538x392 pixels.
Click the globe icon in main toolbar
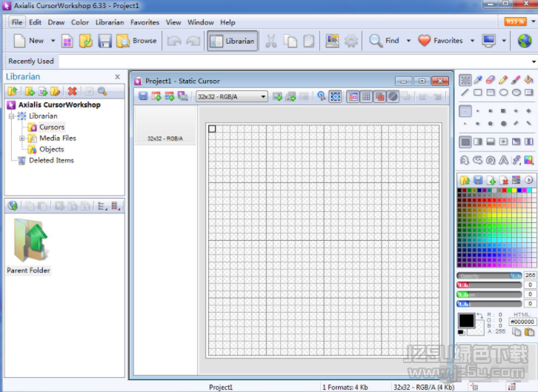click(x=524, y=41)
